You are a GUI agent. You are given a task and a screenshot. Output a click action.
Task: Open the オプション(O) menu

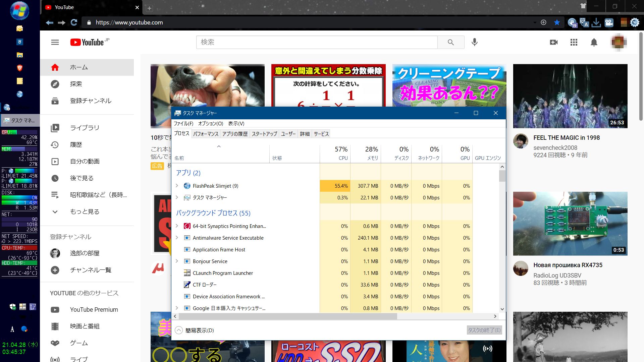coord(211,124)
